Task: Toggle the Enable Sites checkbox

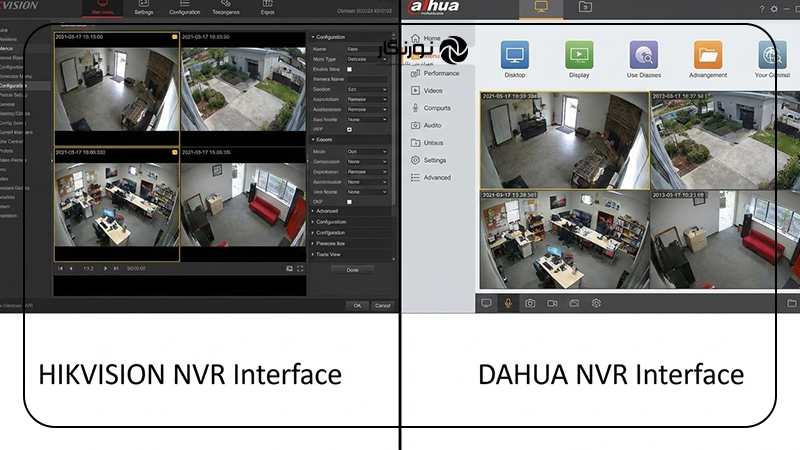Action: pos(349,68)
